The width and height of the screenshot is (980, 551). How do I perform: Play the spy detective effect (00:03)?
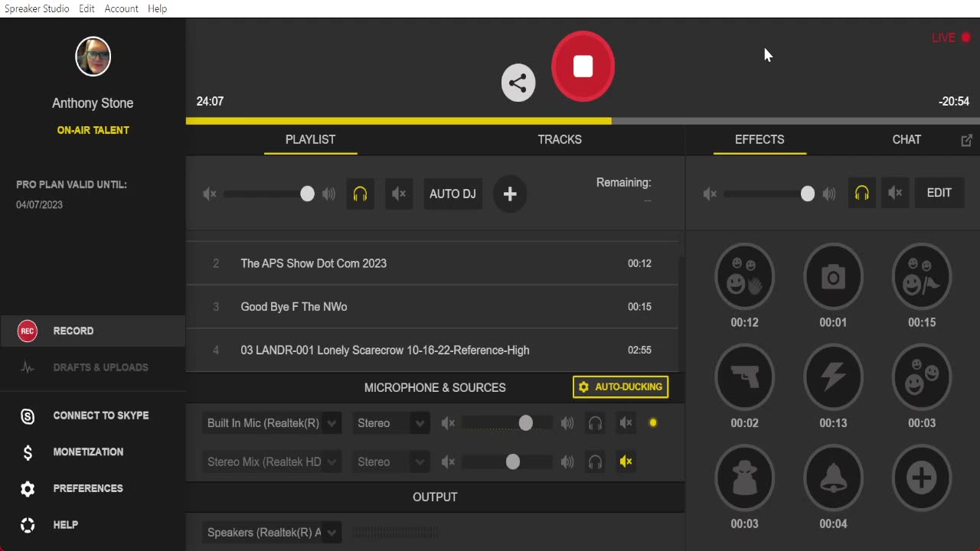click(744, 478)
